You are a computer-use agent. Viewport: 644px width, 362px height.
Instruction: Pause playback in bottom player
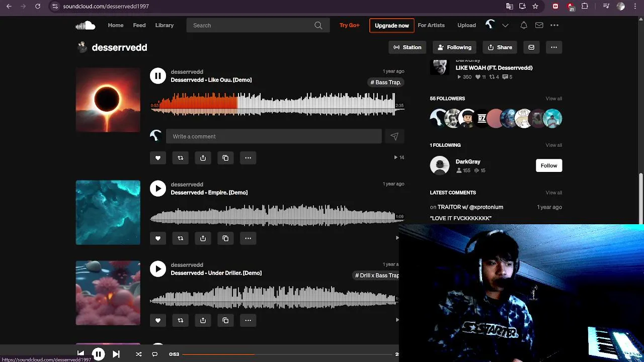(98, 354)
